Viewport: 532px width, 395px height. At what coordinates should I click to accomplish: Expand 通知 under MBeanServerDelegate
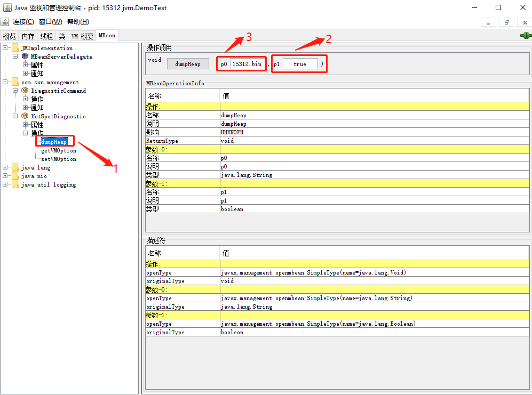click(25, 73)
